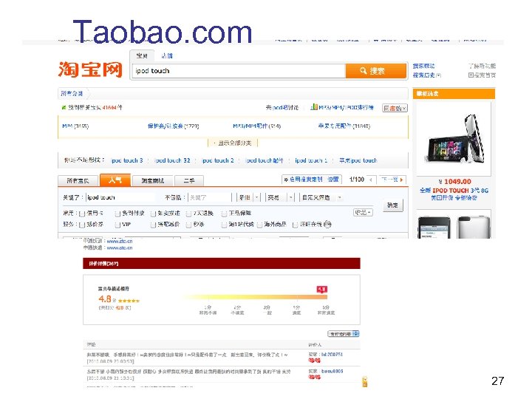Open the related search 'ipod touch 32'

pyautogui.click(x=172, y=160)
